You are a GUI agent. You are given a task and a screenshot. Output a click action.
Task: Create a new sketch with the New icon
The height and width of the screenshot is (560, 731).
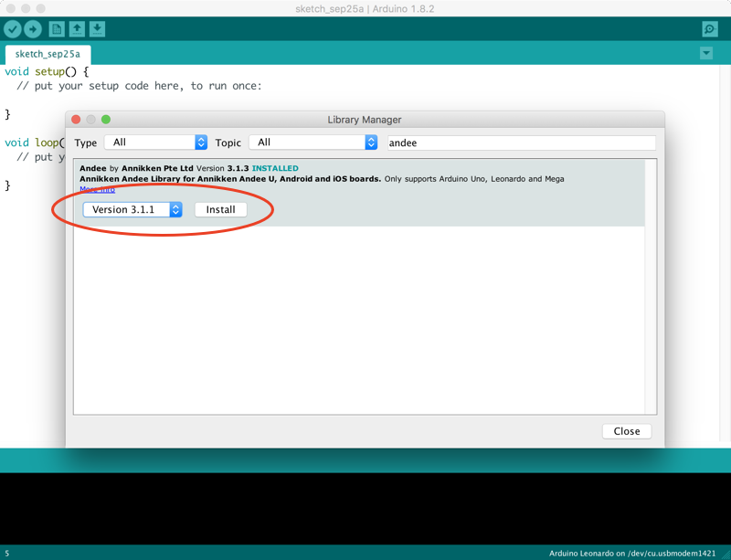tap(57, 29)
